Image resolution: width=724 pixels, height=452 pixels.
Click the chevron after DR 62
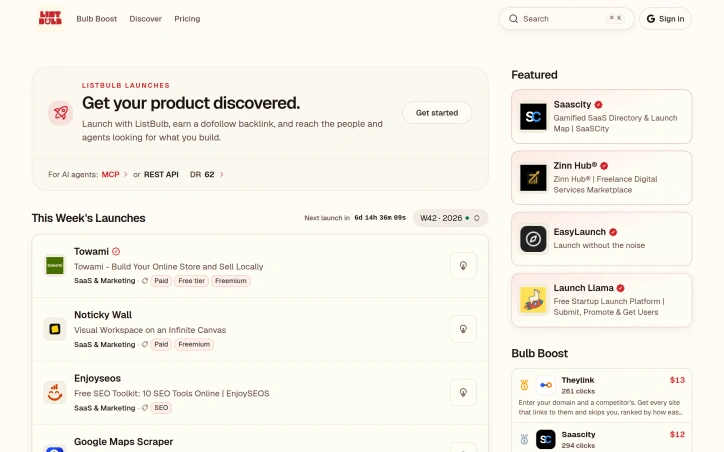tap(222, 175)
